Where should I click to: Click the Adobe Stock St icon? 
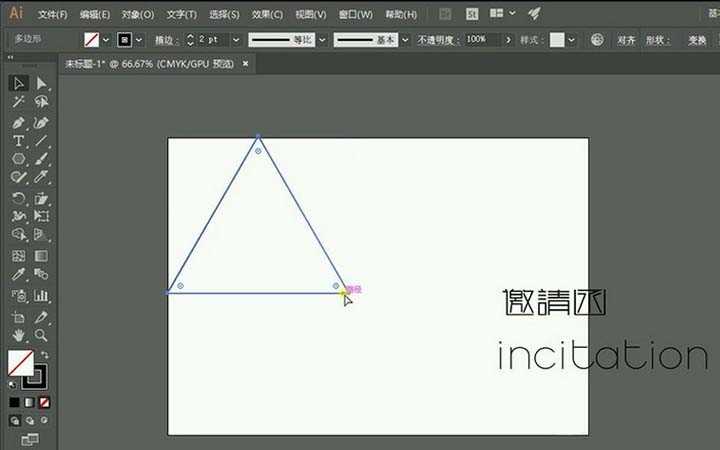pyautogui.click(x=472, y=14)
